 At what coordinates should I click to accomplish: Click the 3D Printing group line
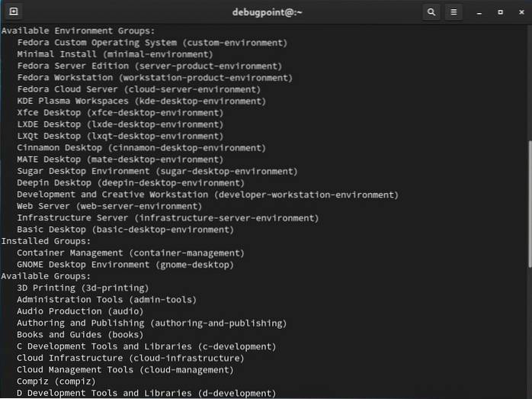(82, 288)
